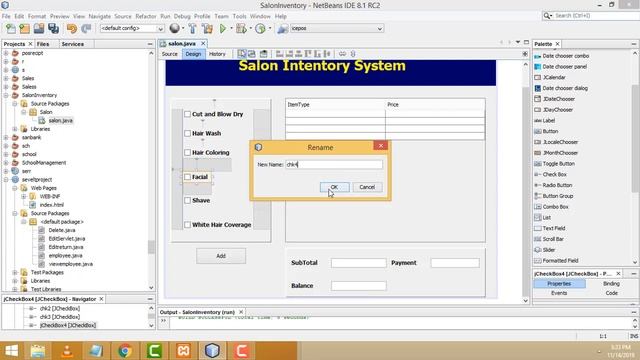The height and width of the screenshot is (360, 640).
Task: Click the Add button in form
Action: (221, 256)
